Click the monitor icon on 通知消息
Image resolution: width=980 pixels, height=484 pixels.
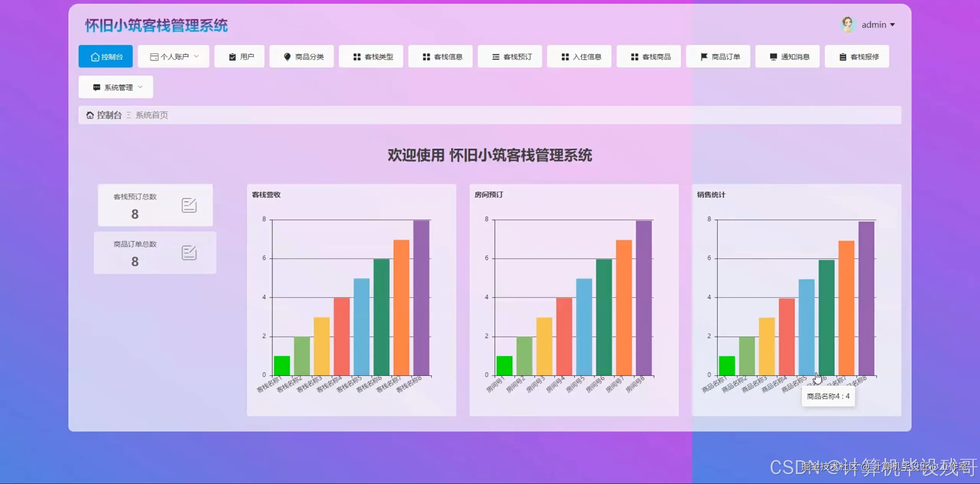point(772,56)
